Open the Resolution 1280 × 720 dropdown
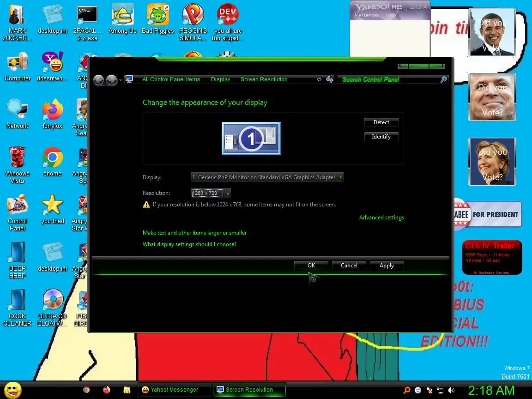Image resolution: width=532 pixels, height=399 pixels. pyautogui.click(x=211, y=193)
